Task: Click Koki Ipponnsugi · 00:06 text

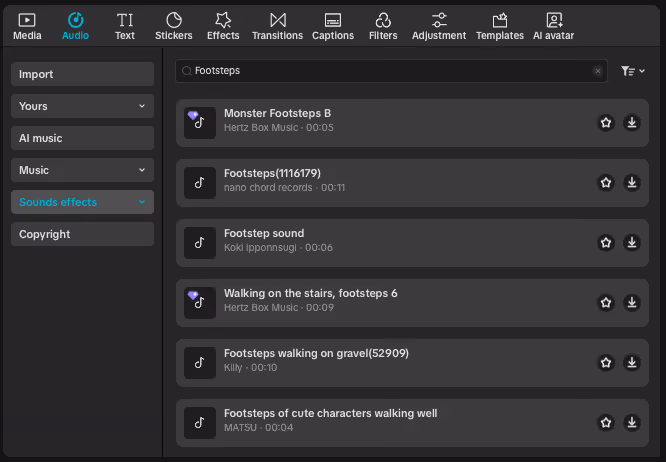Action: point(278,248)
